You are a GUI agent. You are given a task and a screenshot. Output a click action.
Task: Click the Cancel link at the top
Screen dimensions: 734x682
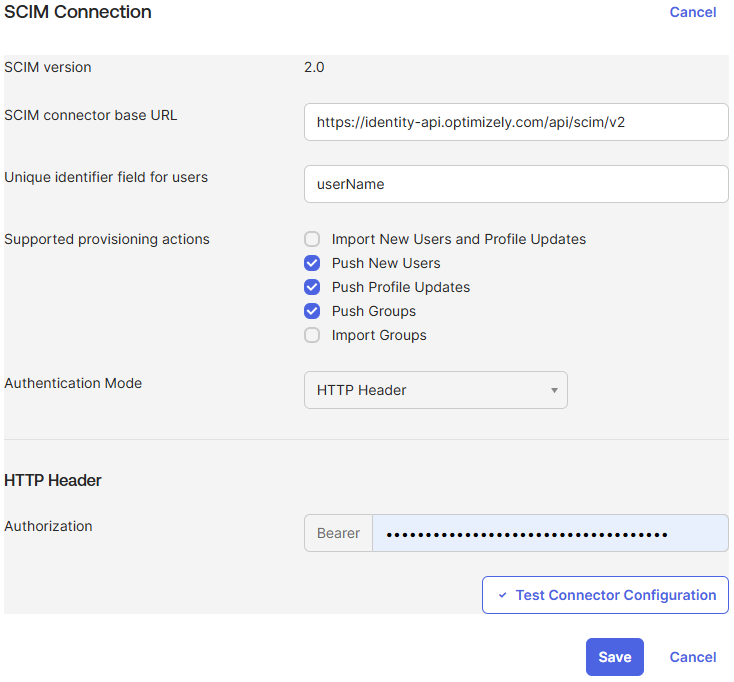[692, 12]
